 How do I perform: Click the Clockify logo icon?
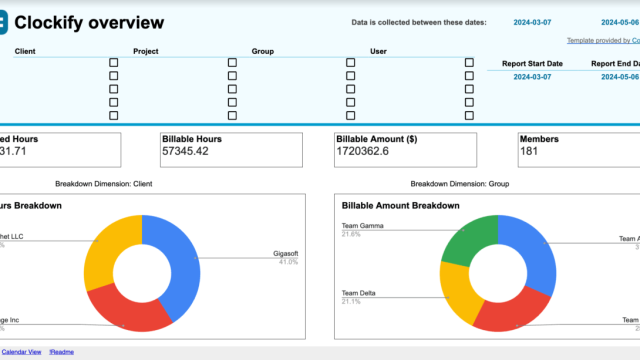coord(3,22)
